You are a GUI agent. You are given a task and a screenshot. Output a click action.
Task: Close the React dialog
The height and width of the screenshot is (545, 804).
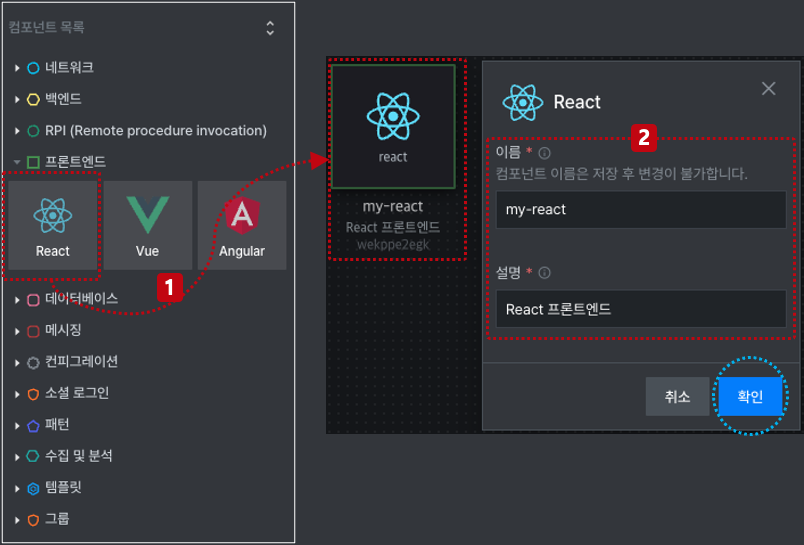[768, 89]
